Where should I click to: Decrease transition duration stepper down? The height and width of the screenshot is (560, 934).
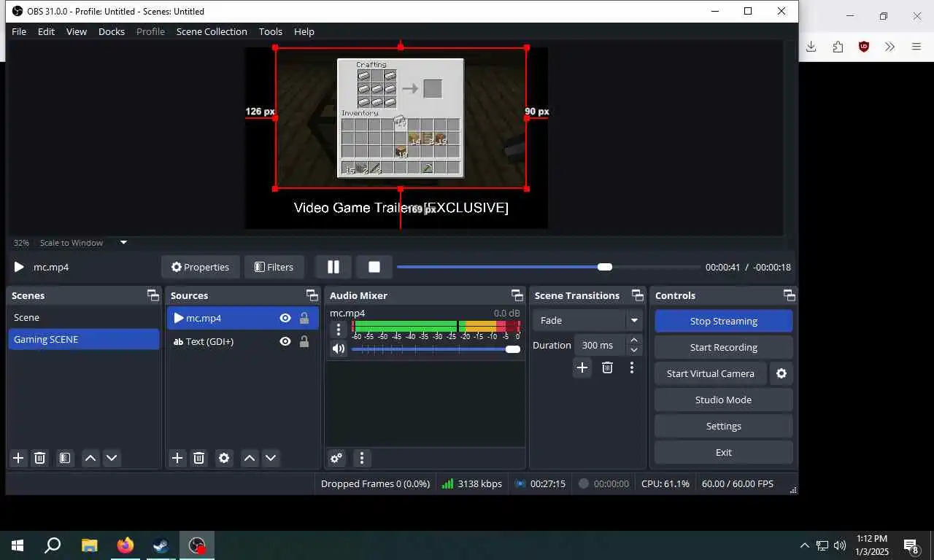[634, 350]
